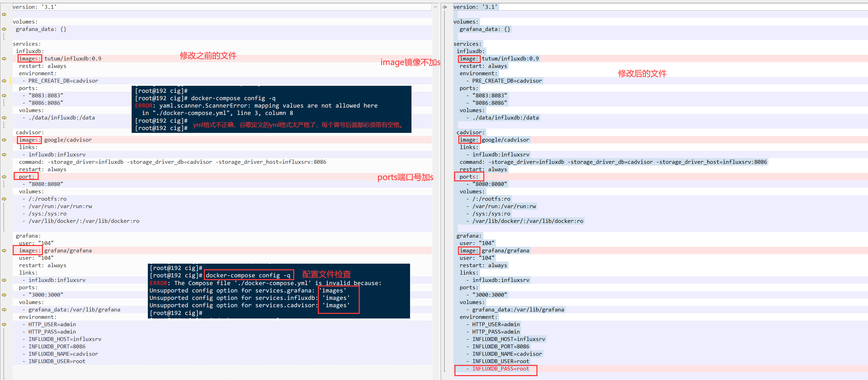Click the diff arrow next to images: tutum/influxdb:0.9
This screenshot has height=380, width=868.
point(4,59)
